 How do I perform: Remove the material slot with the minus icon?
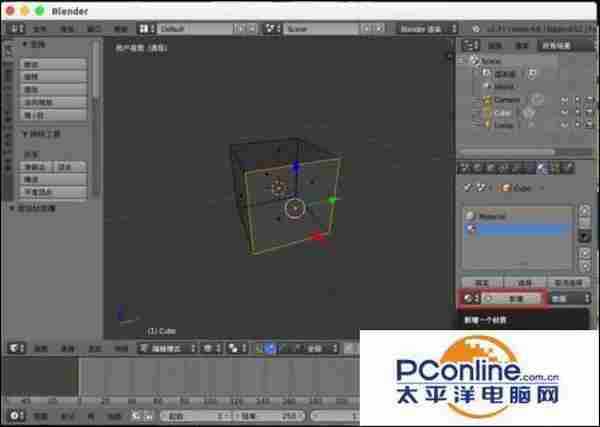pos(584,222)
